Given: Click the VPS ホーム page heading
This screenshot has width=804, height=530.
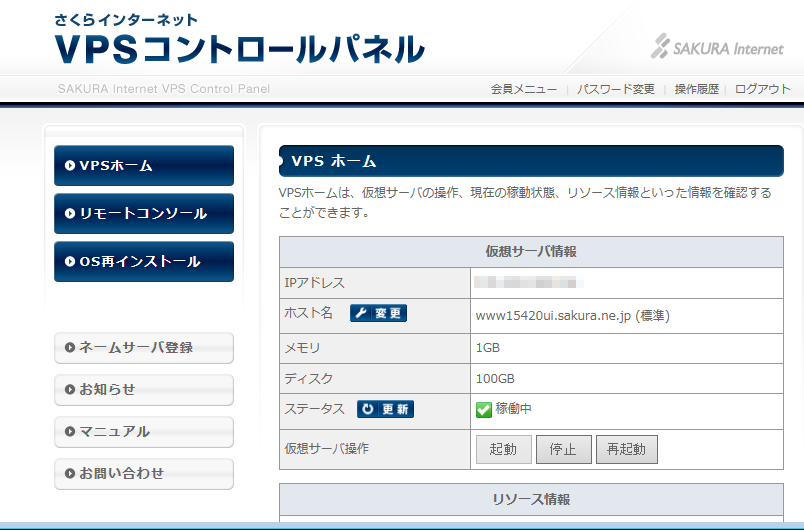Looking at the screenshot, I should (531, 161).
